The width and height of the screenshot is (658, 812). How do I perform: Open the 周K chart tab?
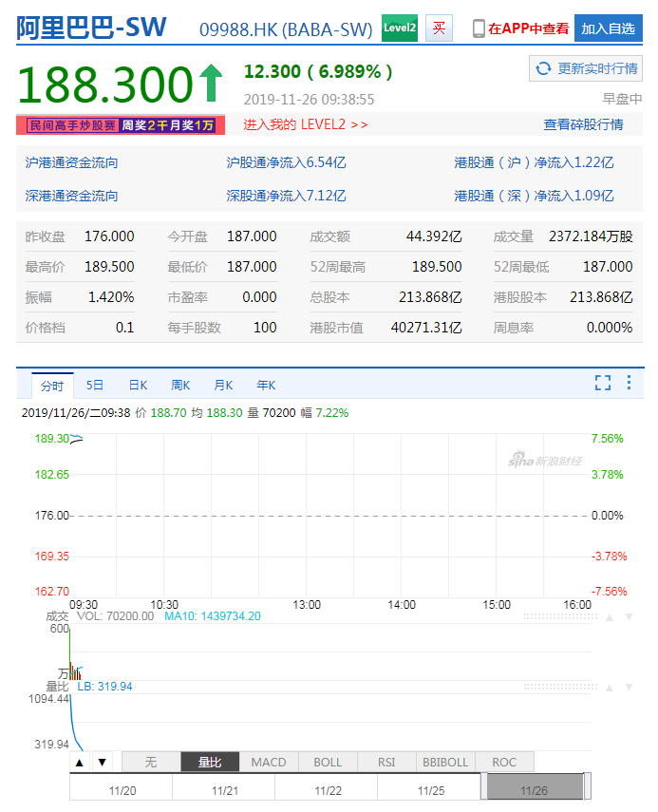[x=180, y=386]
